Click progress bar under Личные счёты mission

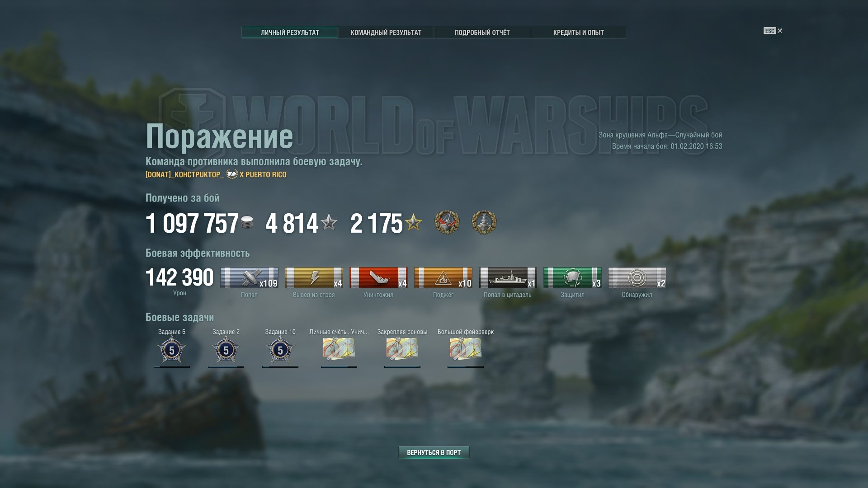pos(339,367)
